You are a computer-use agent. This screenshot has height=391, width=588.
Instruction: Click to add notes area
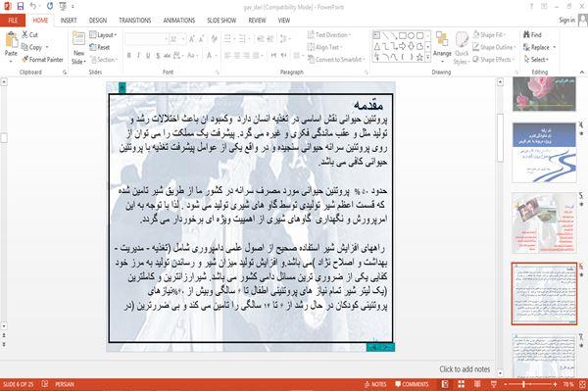pyautogui.click(x=465, y=369)
